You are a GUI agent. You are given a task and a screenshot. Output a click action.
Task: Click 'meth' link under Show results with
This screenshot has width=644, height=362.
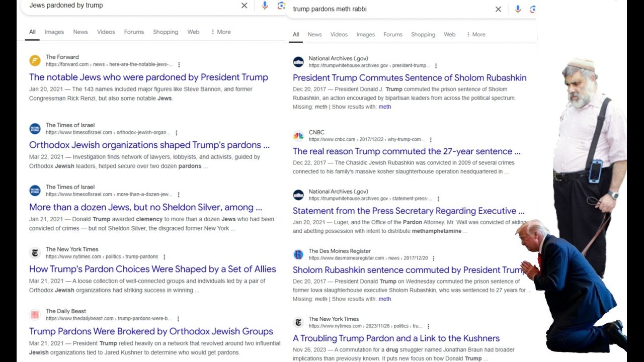click(385, 107)
